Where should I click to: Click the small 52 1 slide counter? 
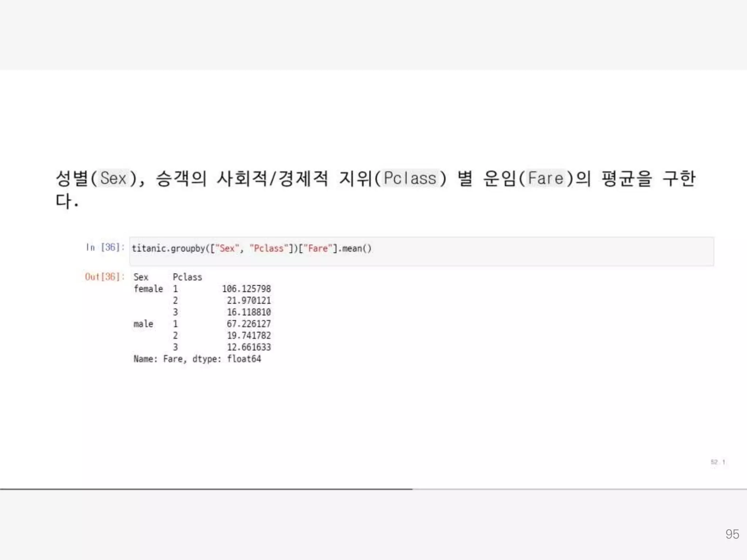tap(718, 462)
